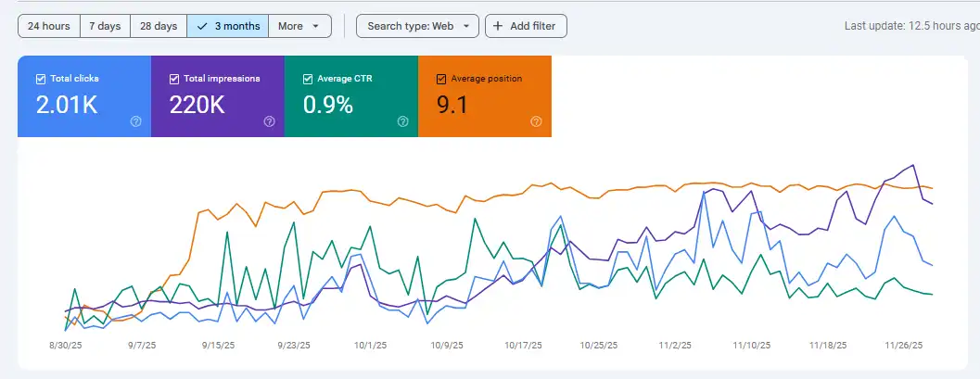Toggle the Average position checkbox
The width and height of the screenshot is (980, 379).
[441, 79]
